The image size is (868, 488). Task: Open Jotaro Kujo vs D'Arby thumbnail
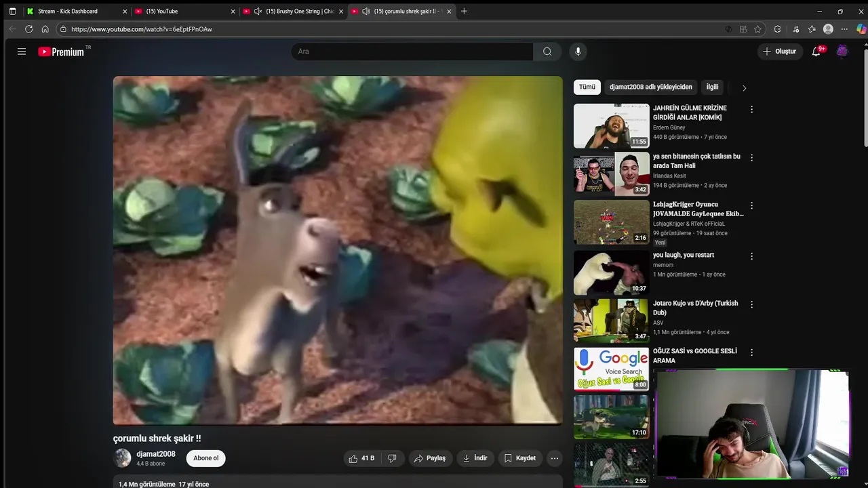pos(612,321)
